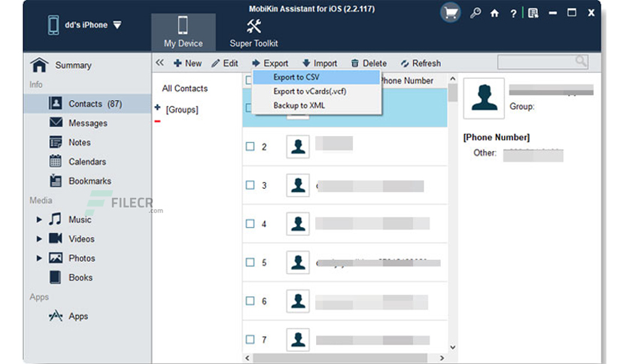Open the Summary home icon in sidebar

(39, 65)
